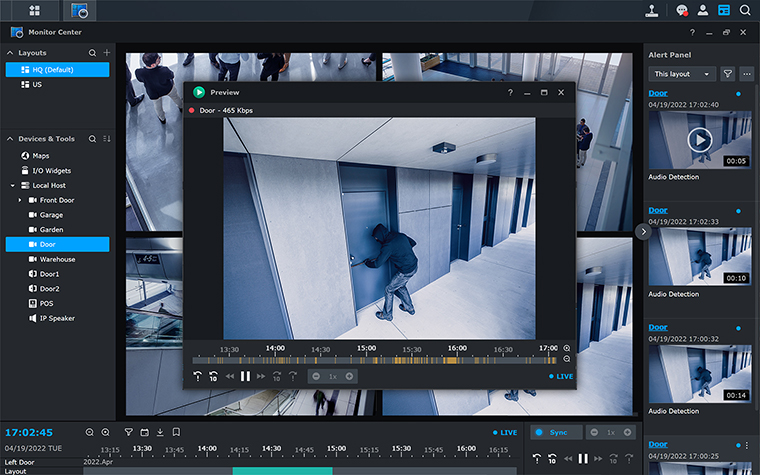Play the first Audio Detection alert thumbnail
This screenshot has width=760, height=475.
(699, 139)
